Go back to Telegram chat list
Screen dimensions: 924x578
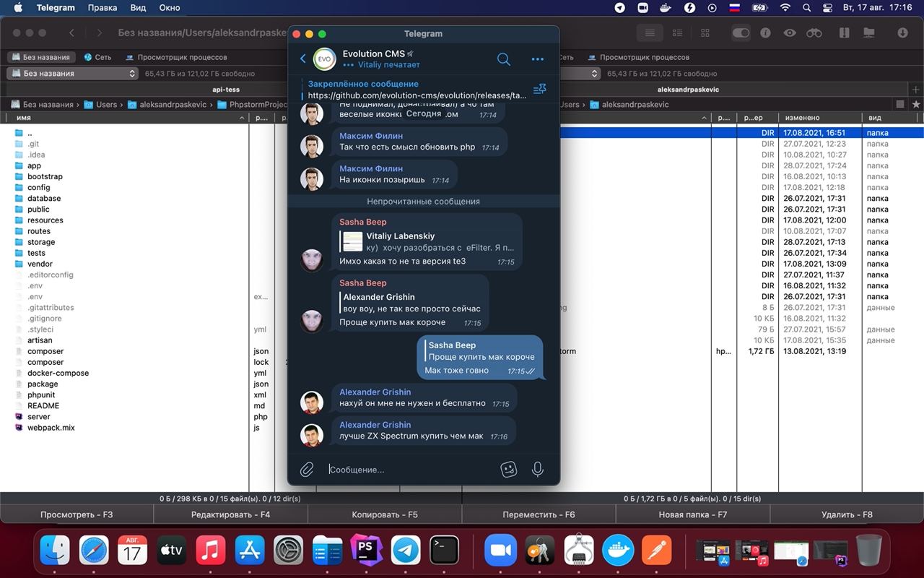click(302, 59)
